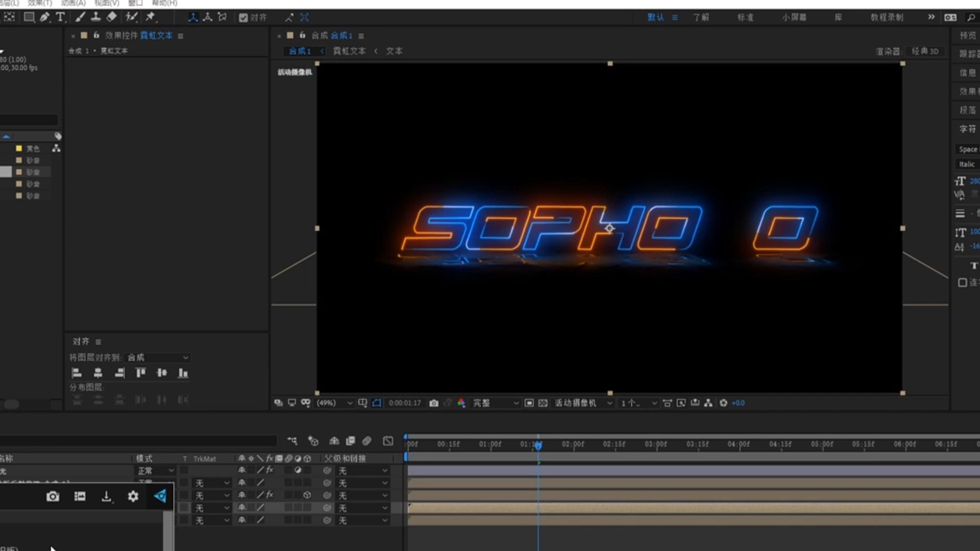Switch to the 教程录制 workspace
The width and height of the screenshot is (980, 551).
[887, 17]
